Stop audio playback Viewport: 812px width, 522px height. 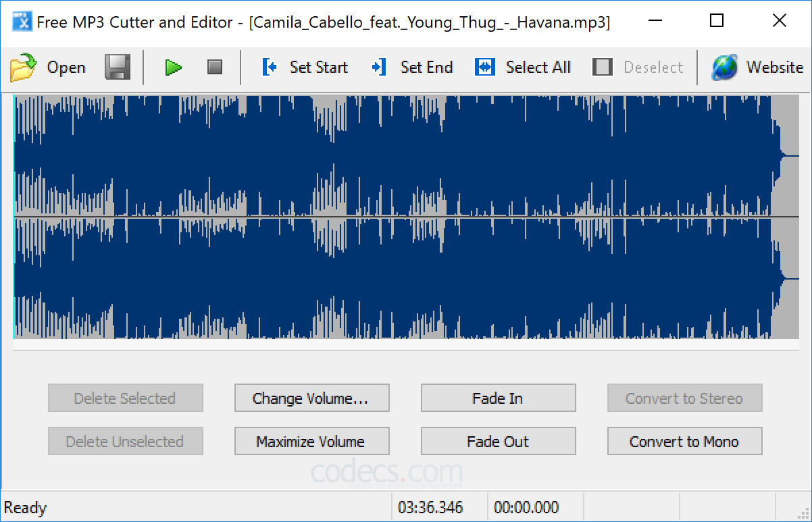214,67
